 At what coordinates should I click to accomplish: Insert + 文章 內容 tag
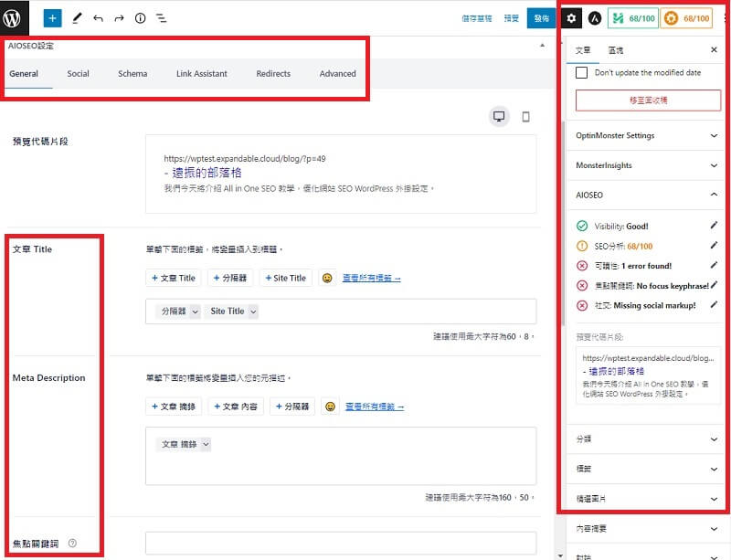[236, 407]
